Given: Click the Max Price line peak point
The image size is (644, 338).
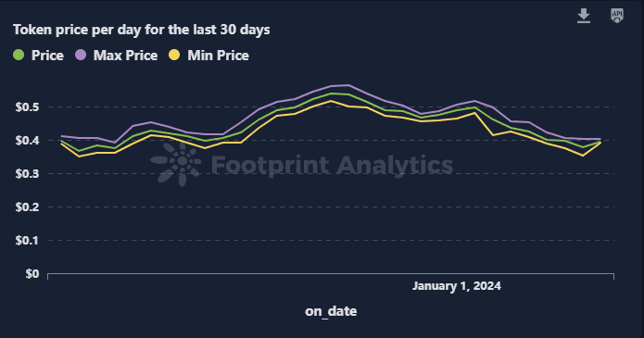Looking at the screenshot, I should (x=348, y=85).
